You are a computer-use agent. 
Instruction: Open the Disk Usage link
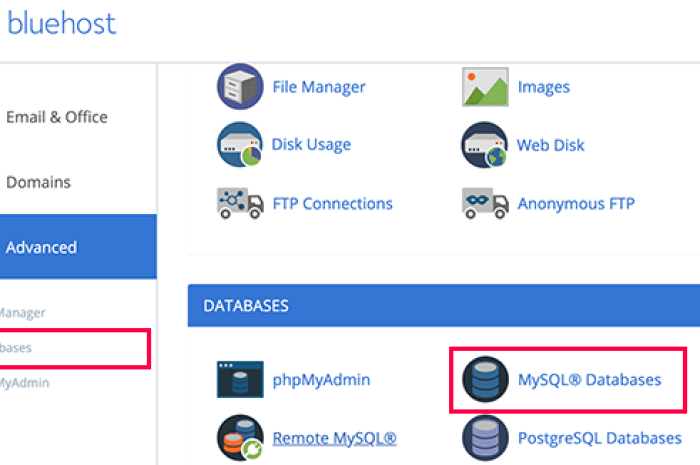(311, 145)
